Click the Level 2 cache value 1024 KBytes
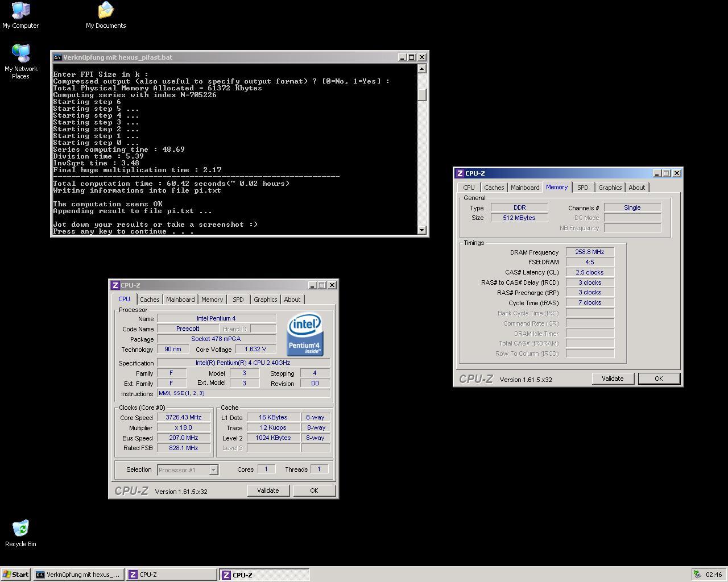 [274, 438]
